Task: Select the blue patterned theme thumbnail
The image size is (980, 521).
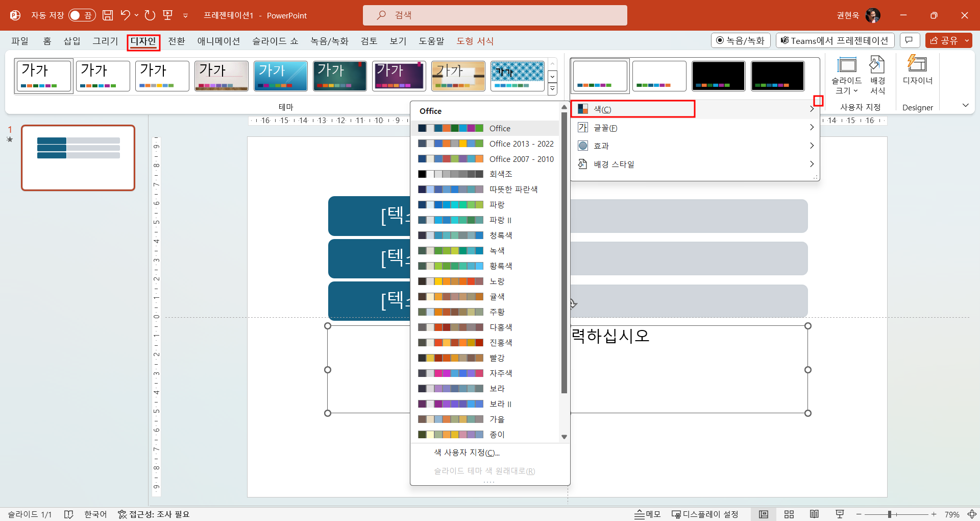Action: (518, 76)
